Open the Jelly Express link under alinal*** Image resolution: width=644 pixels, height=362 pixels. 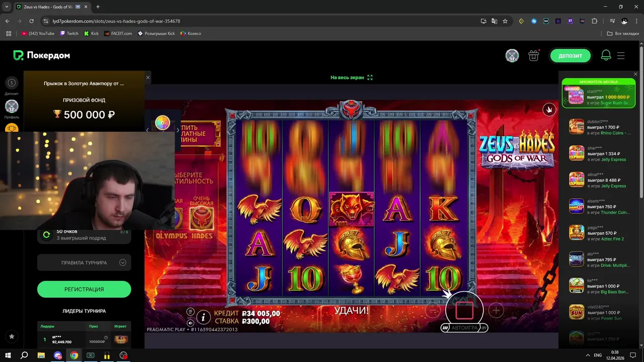(x=614, y=186)
